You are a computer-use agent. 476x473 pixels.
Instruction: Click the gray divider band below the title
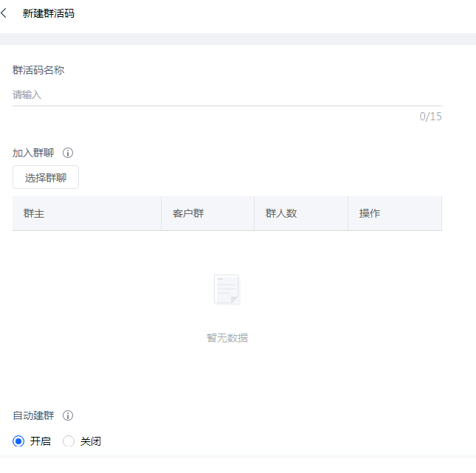pyautogui.click(x=238, y=39)
